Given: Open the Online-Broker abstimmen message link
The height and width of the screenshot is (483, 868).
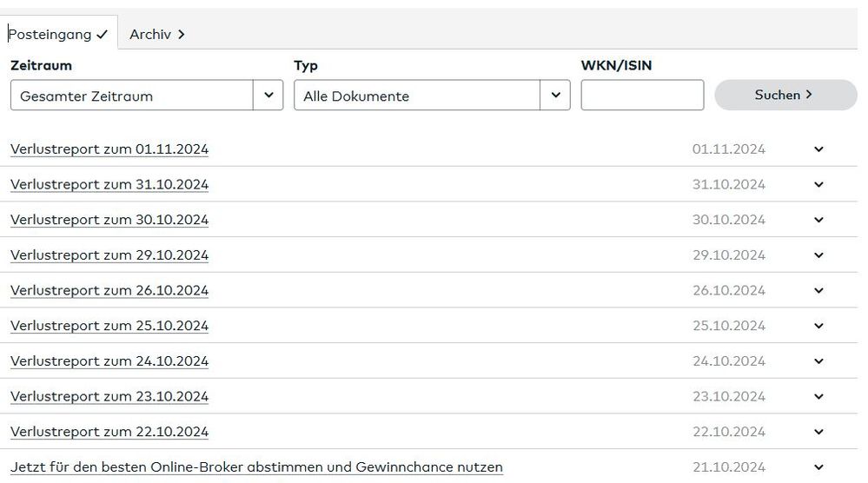Looking at the screenshot, I should 256,467.
